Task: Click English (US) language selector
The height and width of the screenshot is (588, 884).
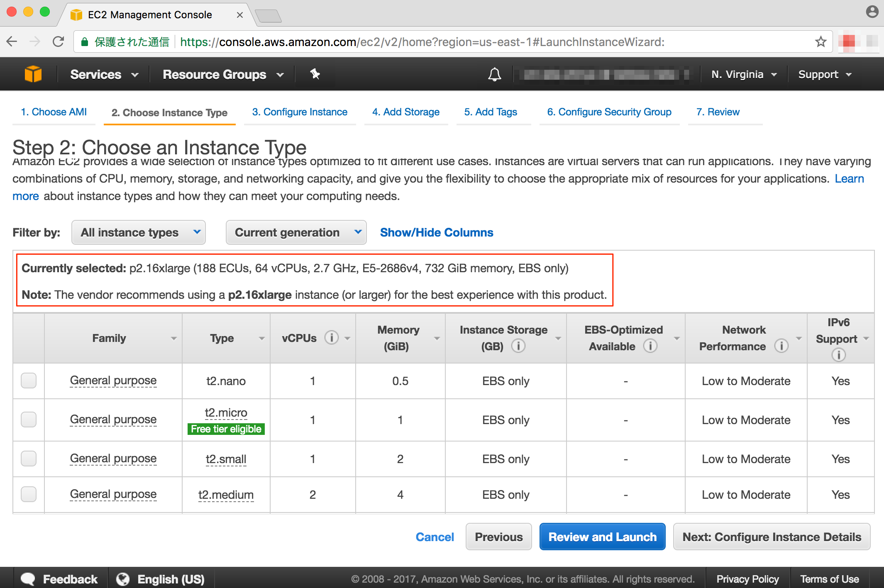Action: click(171, 579)
